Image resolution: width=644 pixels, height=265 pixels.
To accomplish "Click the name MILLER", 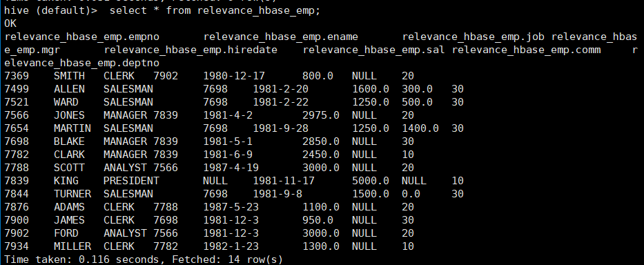I will pos(72,246).
